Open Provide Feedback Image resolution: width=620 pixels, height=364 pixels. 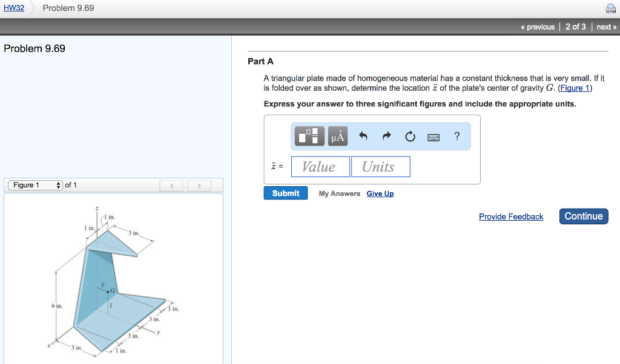510,216
